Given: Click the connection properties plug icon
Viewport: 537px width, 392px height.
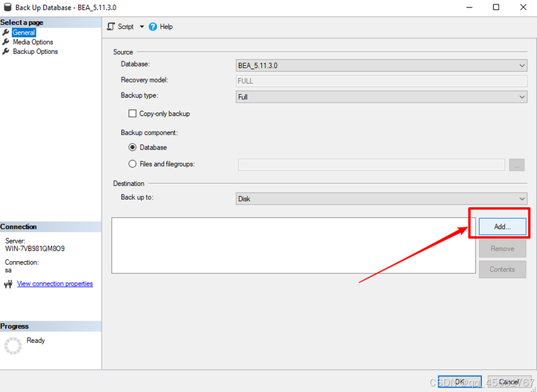Looking at the screenshot, I should (x=8, y=284).
